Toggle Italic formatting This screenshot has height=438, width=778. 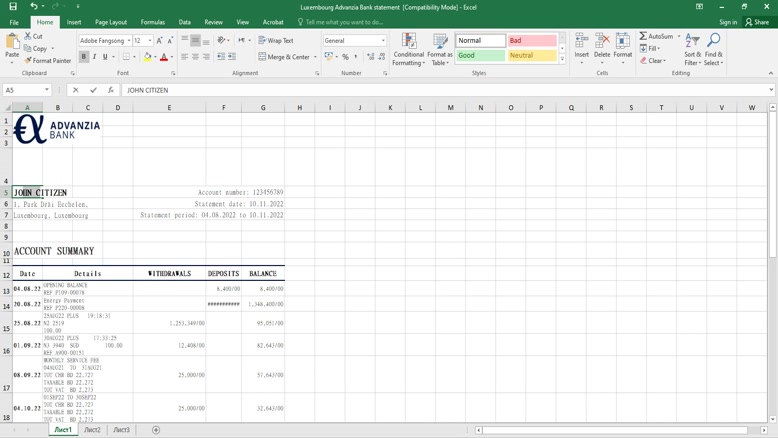point(95,57)
